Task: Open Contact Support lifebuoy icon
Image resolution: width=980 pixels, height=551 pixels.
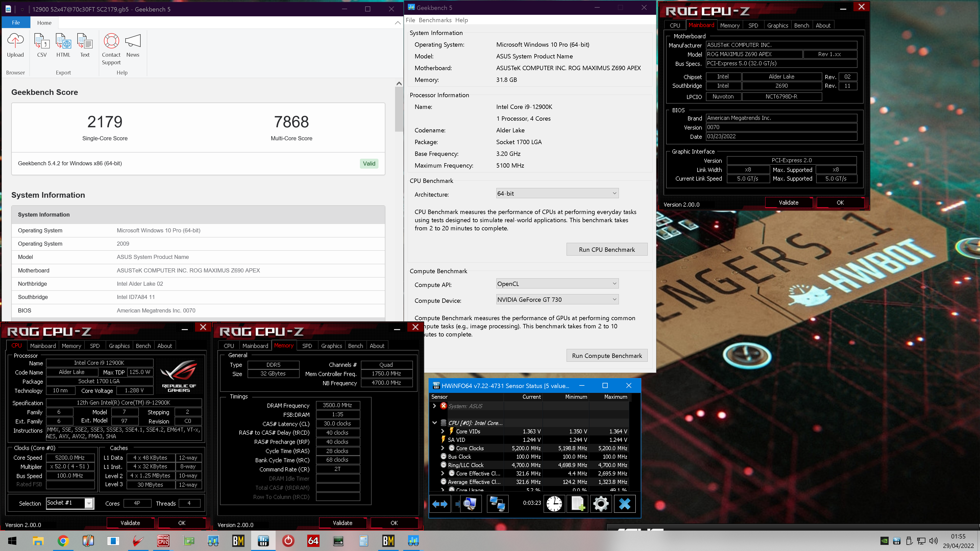Action: pyautogui.click(x=112, y=41)
